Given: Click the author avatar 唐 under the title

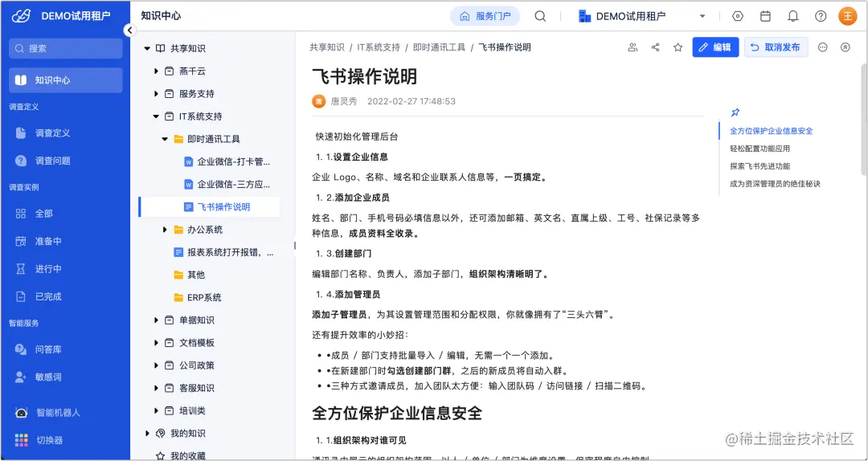Looking at the screenshot, I should (319, 101).
